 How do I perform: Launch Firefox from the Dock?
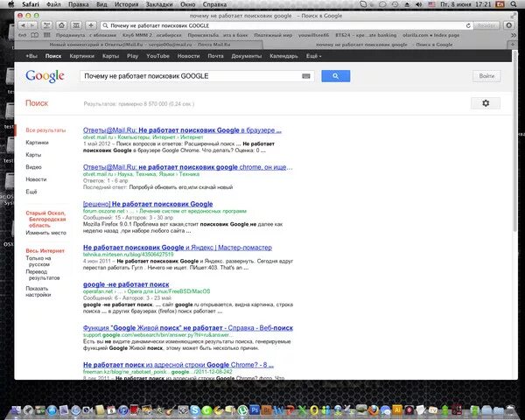[374, 409]
